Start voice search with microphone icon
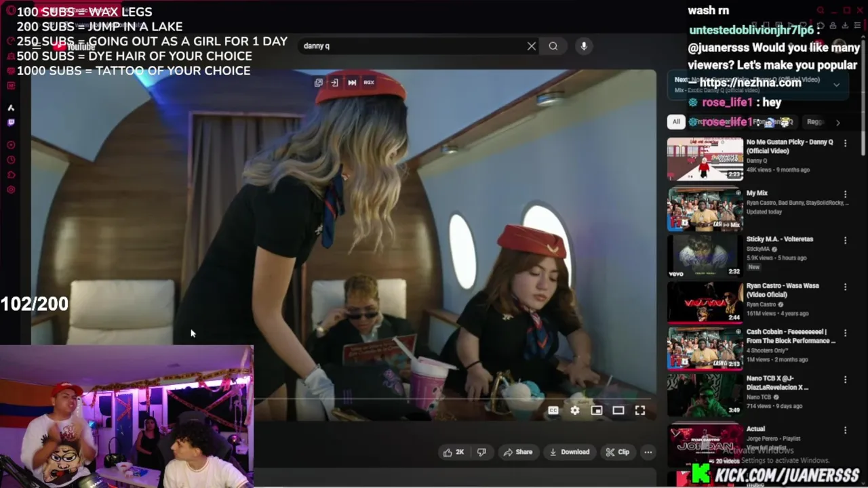This screenshot has width=868, height=488. tap(584, 46)
